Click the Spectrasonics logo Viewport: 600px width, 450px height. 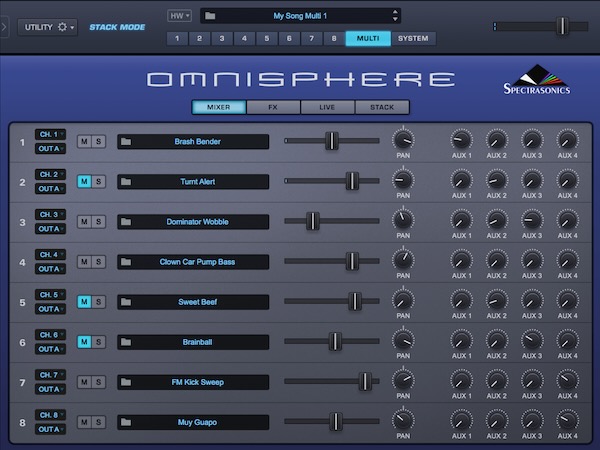point(537,80)
